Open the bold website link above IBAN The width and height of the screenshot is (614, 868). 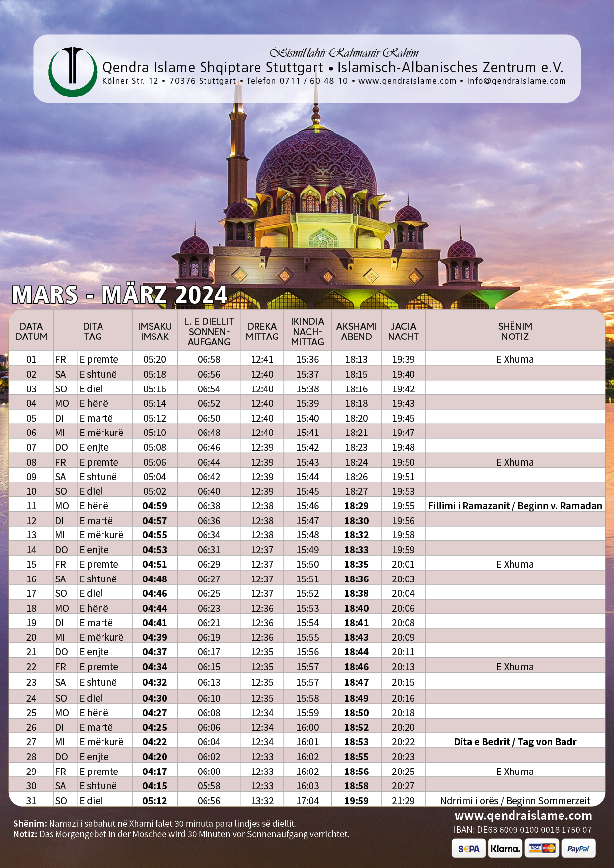click(523, 816)
